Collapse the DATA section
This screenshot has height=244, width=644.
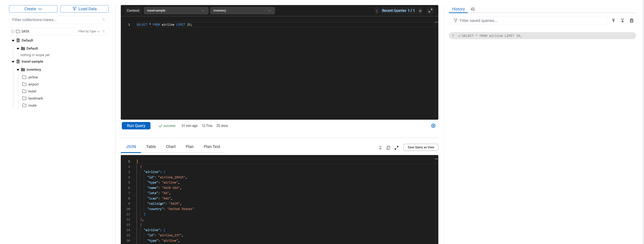[13, 31]
